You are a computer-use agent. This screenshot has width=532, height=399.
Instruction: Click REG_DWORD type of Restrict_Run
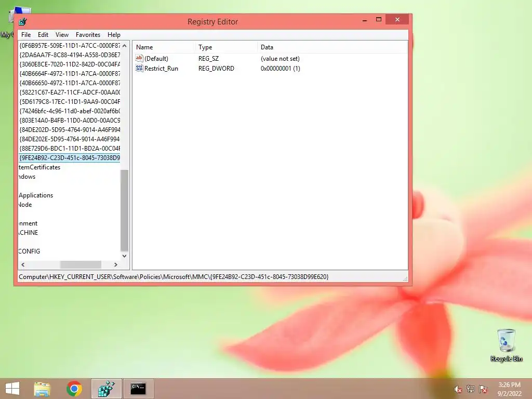[216, 69]
